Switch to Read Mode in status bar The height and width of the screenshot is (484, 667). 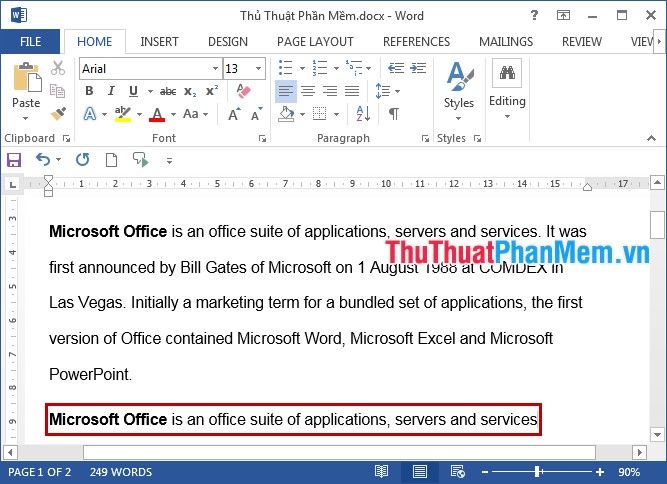point(381,472)
